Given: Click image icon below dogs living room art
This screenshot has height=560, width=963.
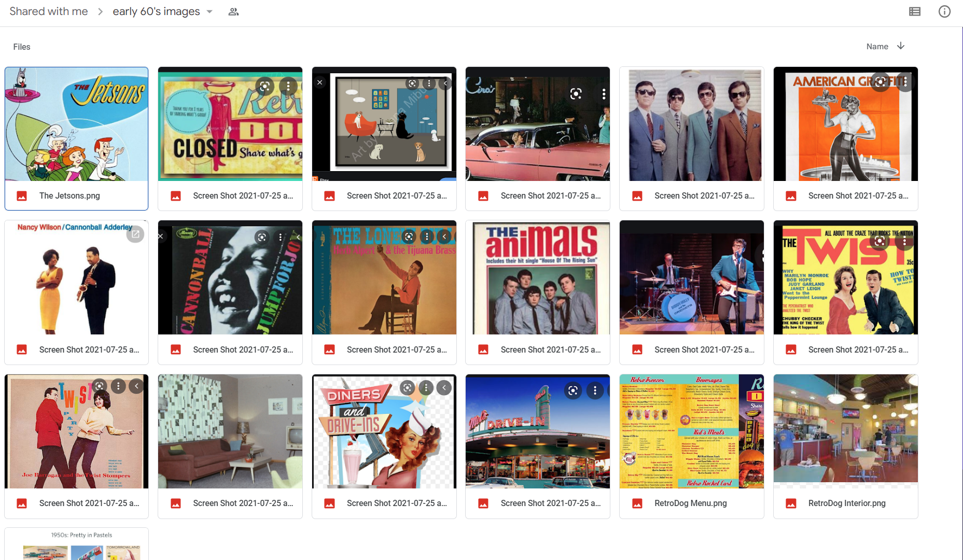Looking at the screenshot, I should click(x=329, y=195).
